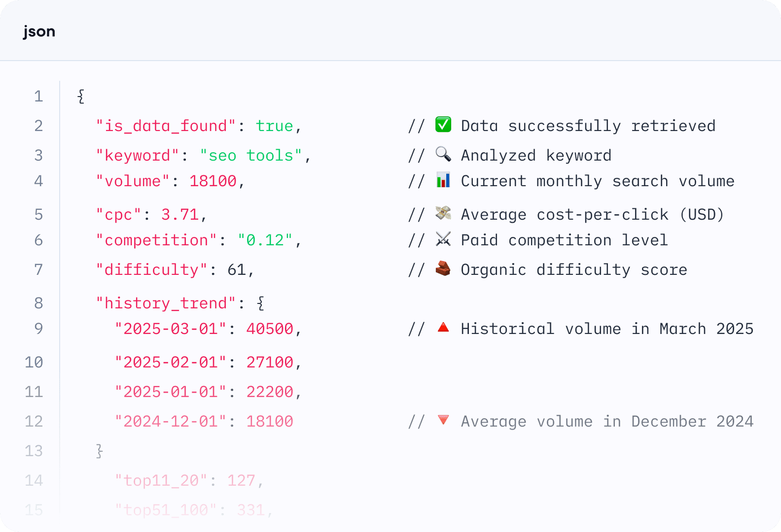781x532 pixels.
Task: Select the 127 value
Action: (x=242, y=481)
